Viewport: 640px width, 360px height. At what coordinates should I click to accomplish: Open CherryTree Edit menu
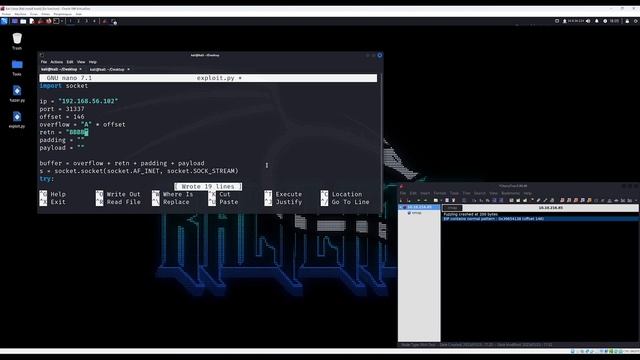(413, 193)
